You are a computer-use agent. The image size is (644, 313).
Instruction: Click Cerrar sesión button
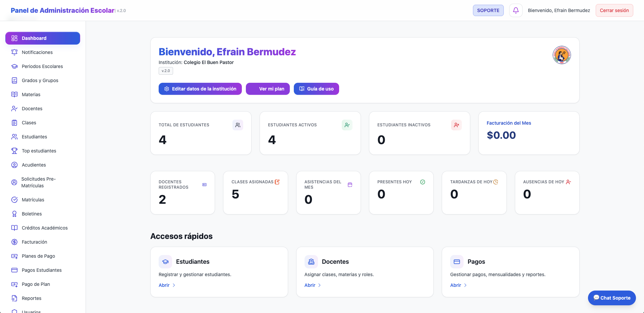point(614,10)
